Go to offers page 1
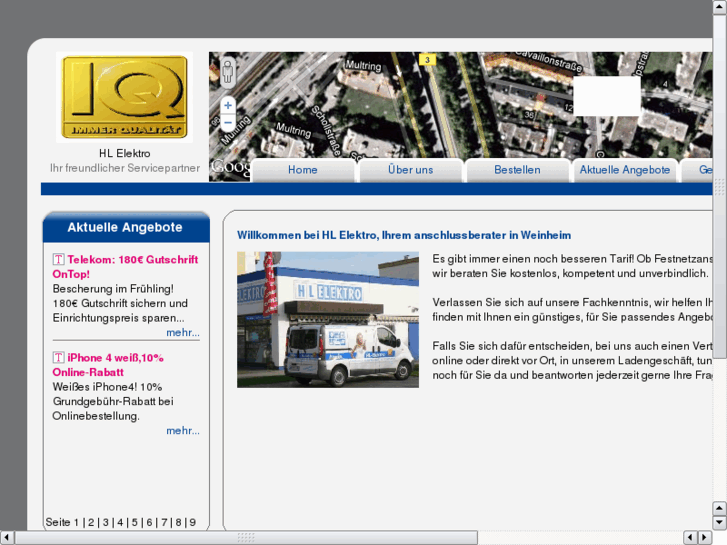727x545 pixels. (x=77, y=523)
